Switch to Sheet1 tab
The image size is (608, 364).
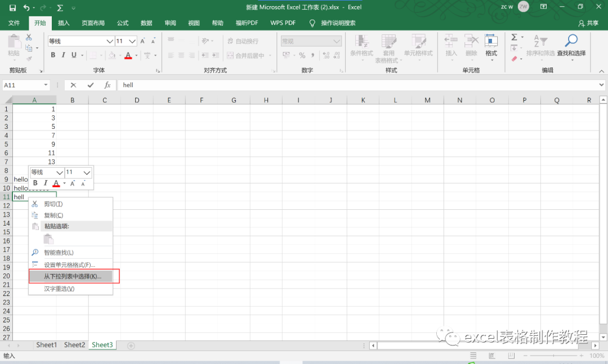pos(47,345)
